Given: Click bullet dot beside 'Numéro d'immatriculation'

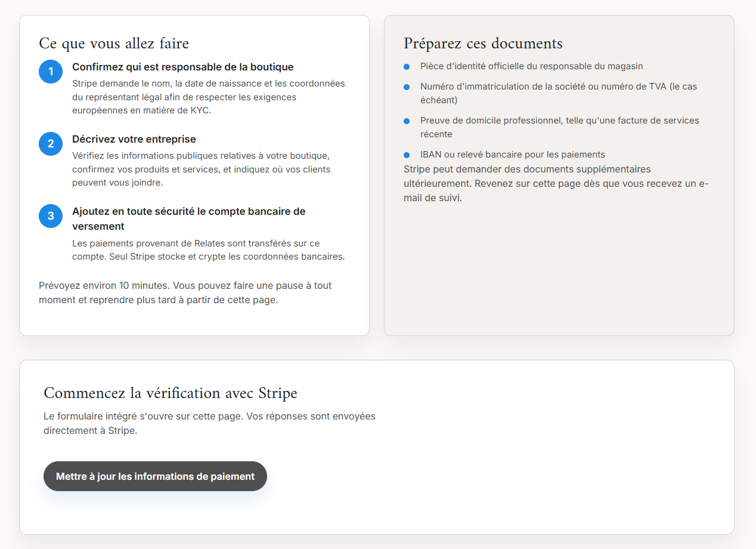Looking at the screenshot, I should click(407, 87).
